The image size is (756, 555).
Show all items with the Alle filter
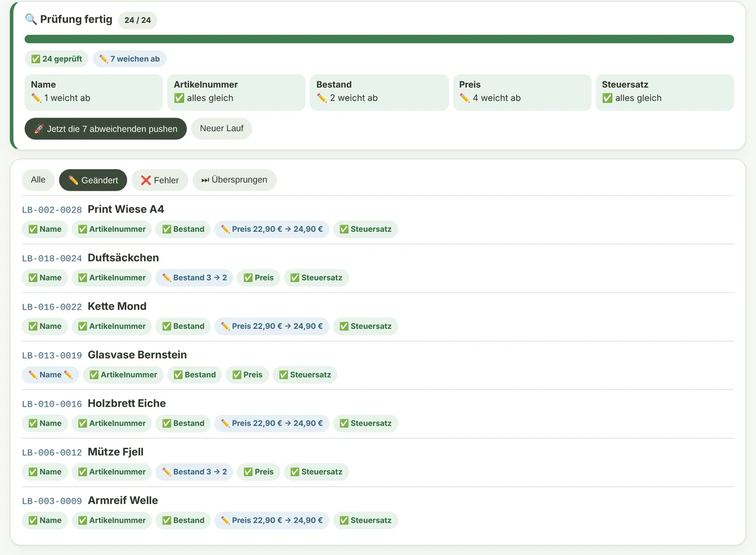38,180
